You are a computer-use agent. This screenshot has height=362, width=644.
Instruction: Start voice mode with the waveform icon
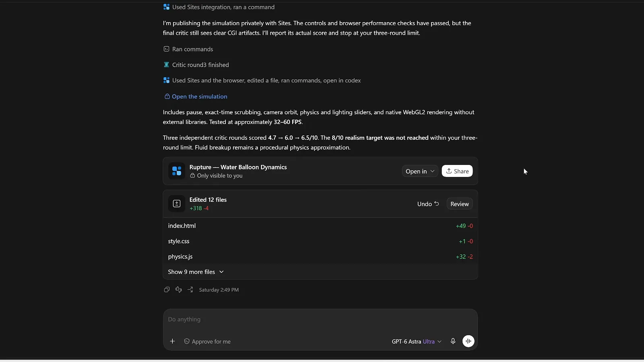468,341
